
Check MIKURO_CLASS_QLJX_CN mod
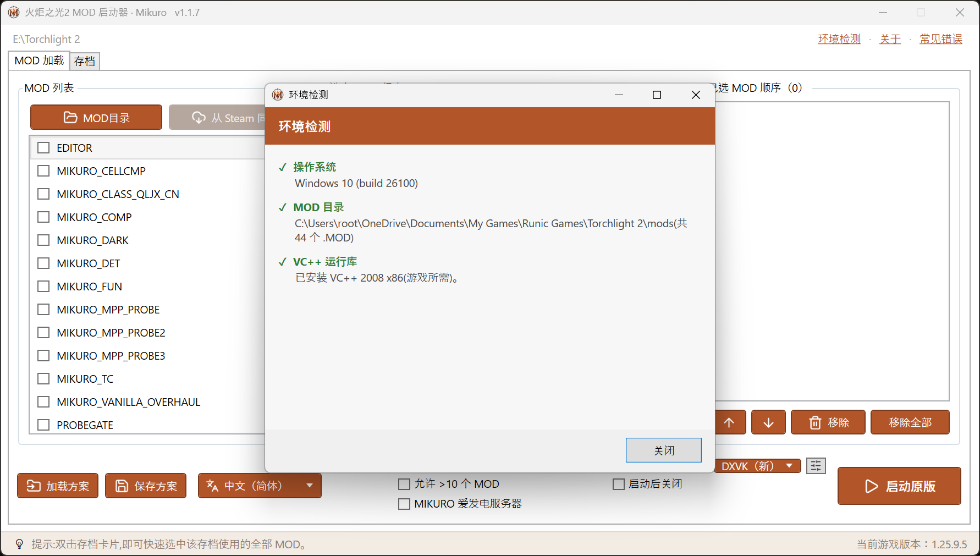click(43, 194)
